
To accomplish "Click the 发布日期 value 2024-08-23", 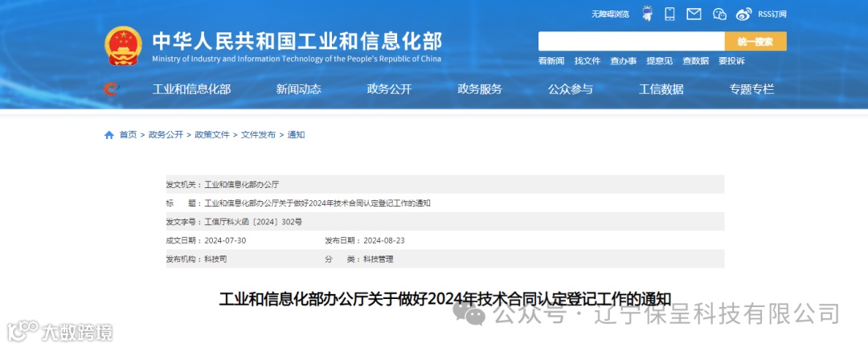I will coord(383,240).
